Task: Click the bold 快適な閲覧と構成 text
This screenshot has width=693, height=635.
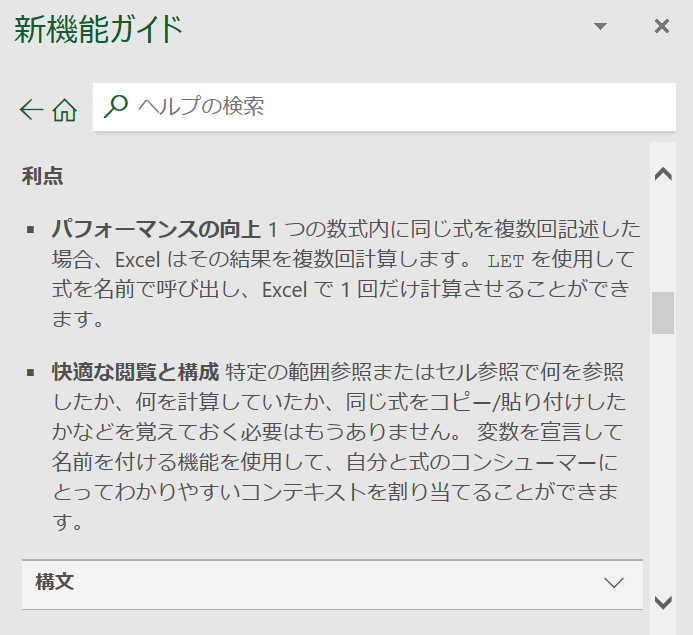Action: (135, 372)
